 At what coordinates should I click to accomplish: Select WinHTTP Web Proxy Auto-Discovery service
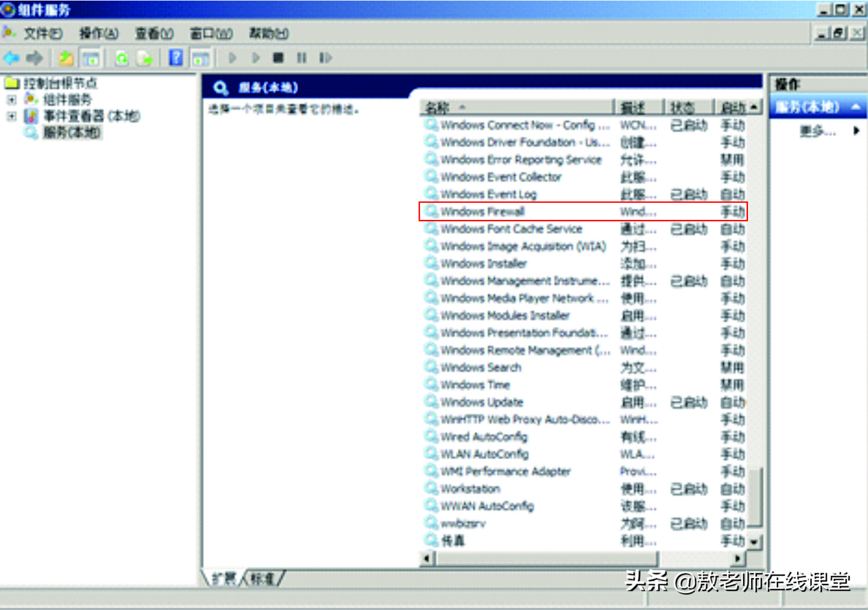pyautogui.click(x=583, y=419)
